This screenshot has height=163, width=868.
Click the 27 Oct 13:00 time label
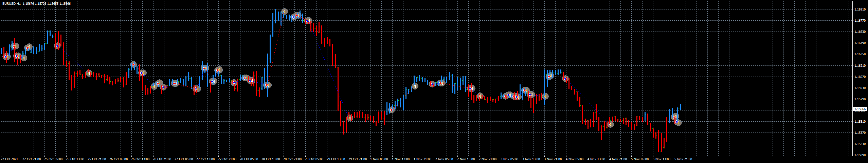tap(205, 159)
